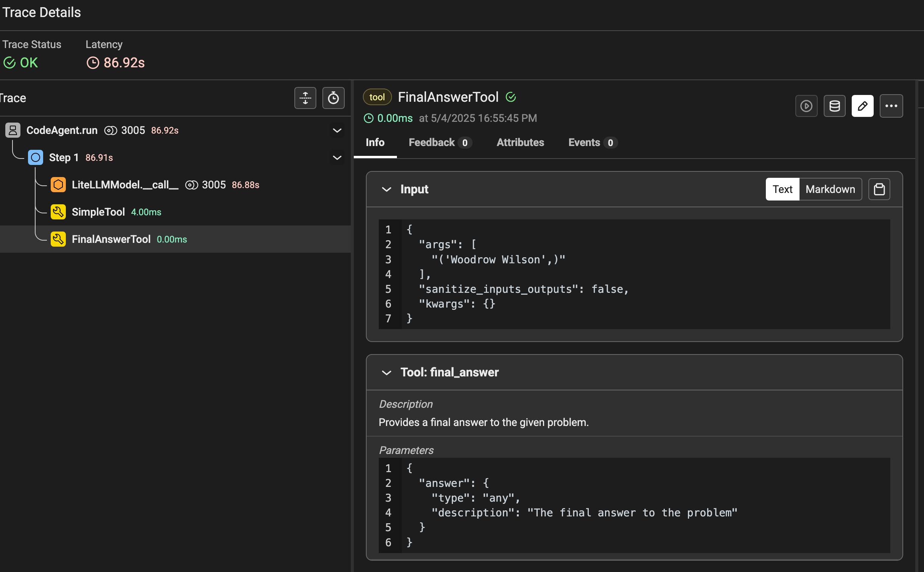Click the stopwatch timing icon in Trace header
This screenshot has height=572, width=924.
333,98
